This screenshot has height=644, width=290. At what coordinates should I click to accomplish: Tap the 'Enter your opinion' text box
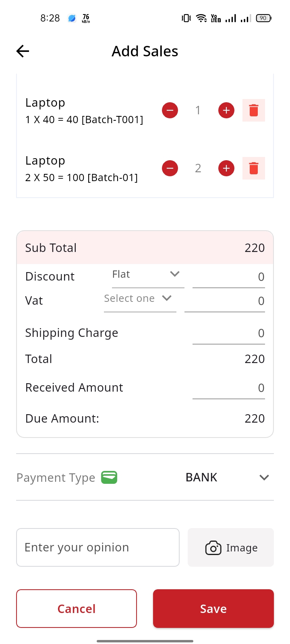tap(98, 547)
